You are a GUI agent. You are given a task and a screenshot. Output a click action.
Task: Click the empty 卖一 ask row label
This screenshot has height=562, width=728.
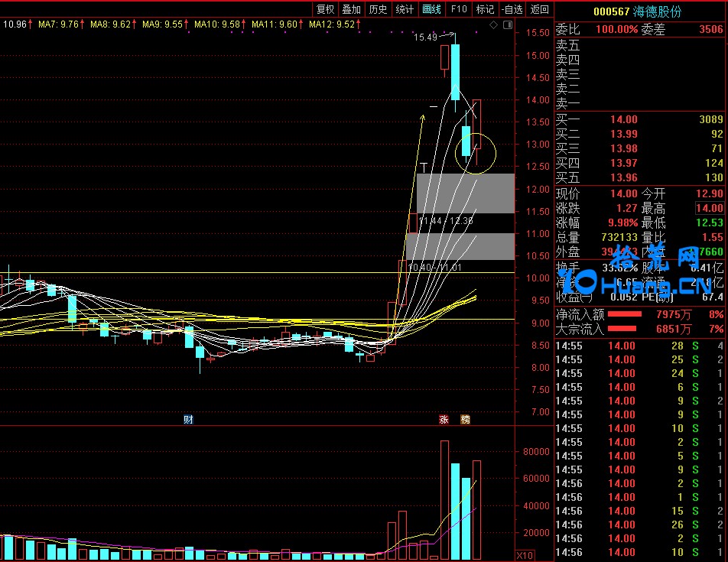coord(568,103)
